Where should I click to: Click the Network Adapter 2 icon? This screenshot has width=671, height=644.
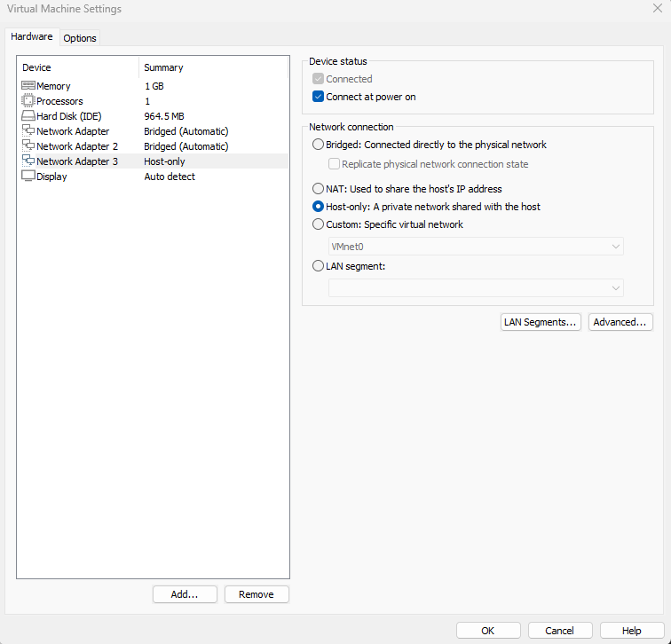tap(28, 145)
